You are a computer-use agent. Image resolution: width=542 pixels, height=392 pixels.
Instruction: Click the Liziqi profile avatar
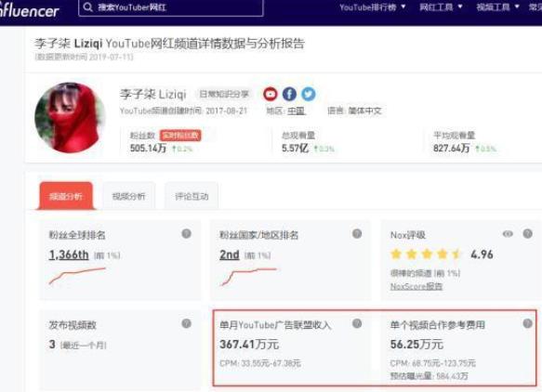tap(71, 117)
